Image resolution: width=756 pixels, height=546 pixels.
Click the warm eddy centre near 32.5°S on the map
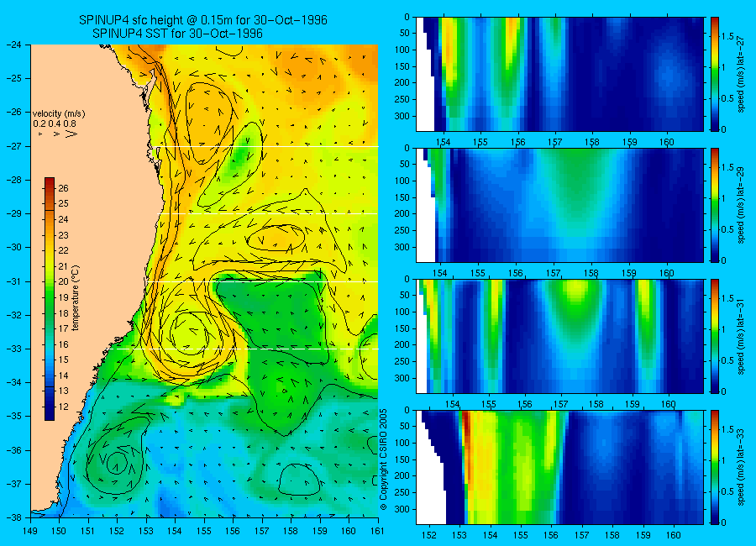pyautogui.click(x=189, y=333)
